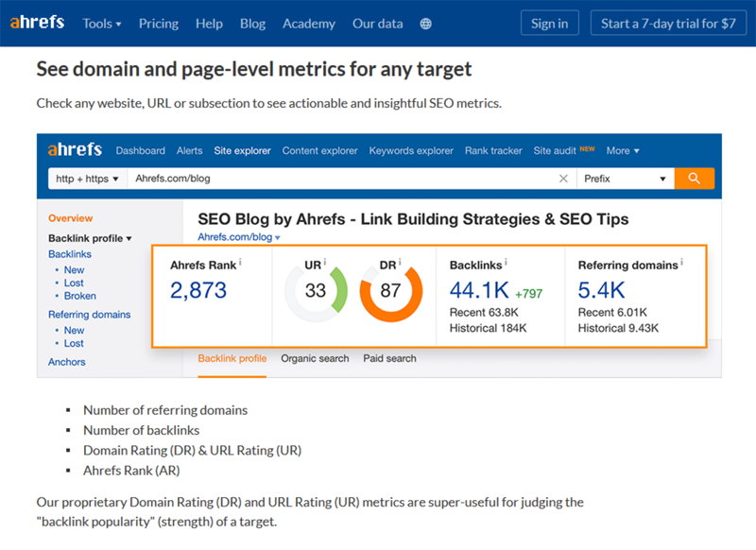The width and height of the screenshot is (756, 550).
Task: Open New under Backlinks
Action: 75,270
